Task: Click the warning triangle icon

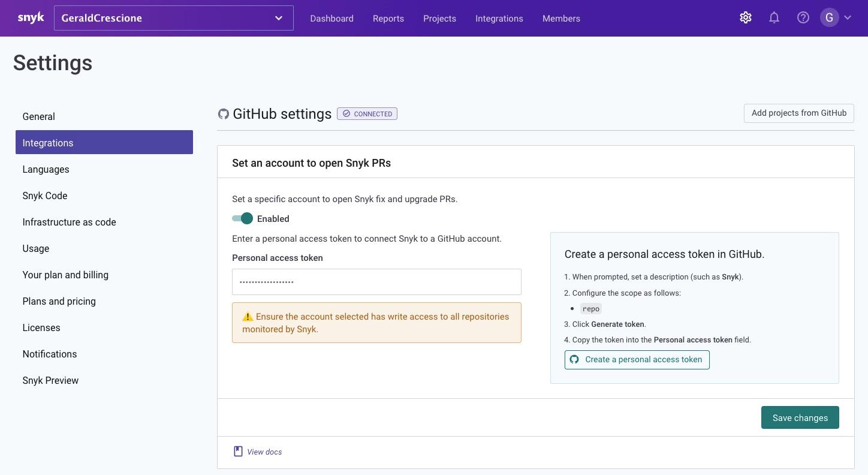Action: [x=248, y=317]
